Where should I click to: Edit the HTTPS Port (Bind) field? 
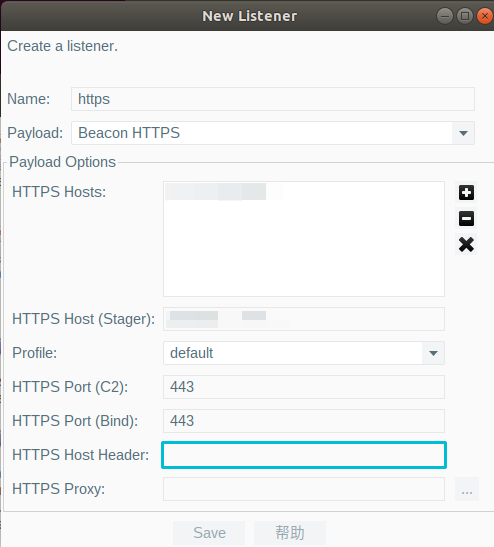click(x=304, y=421)
